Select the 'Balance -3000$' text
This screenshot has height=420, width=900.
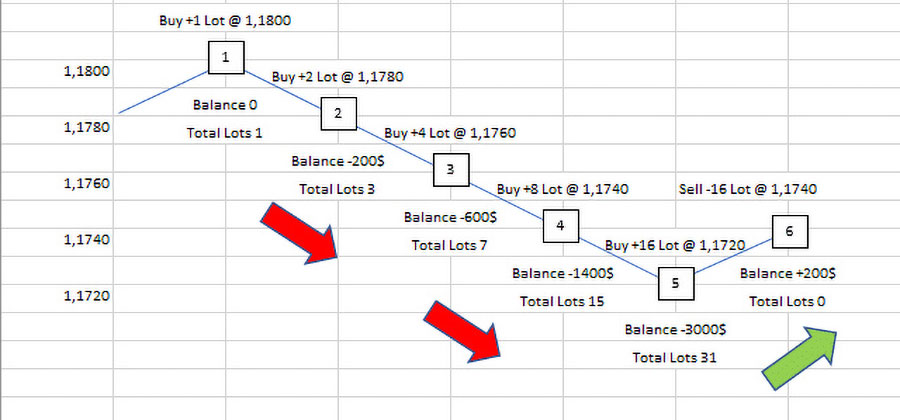point(675,329)
